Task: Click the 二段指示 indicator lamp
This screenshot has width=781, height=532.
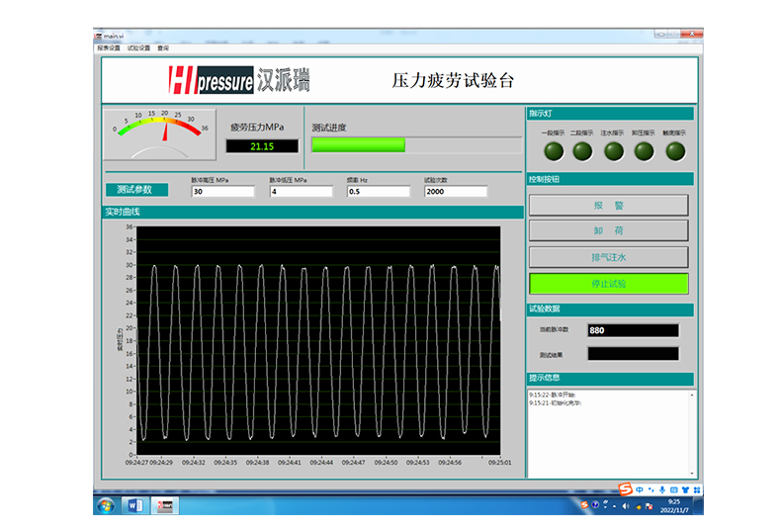Action: coord(582,151)
